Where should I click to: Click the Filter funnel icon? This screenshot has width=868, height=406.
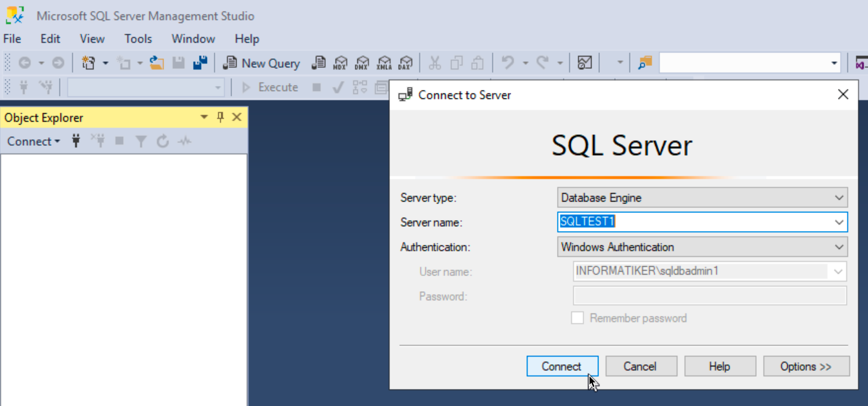coord(141,141)
